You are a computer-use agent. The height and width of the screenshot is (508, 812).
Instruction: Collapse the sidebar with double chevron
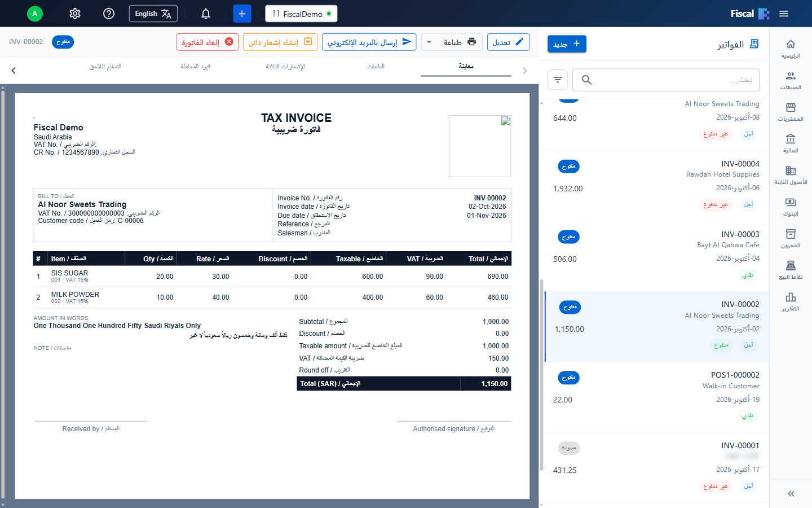[x=791, y=494]
